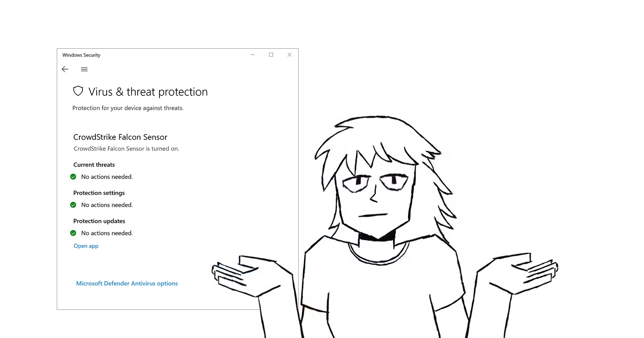Open the CrowdStrike app via Open app
This screenshot has width=644, height=338.
pyautogui.click(x=86, y=246)
